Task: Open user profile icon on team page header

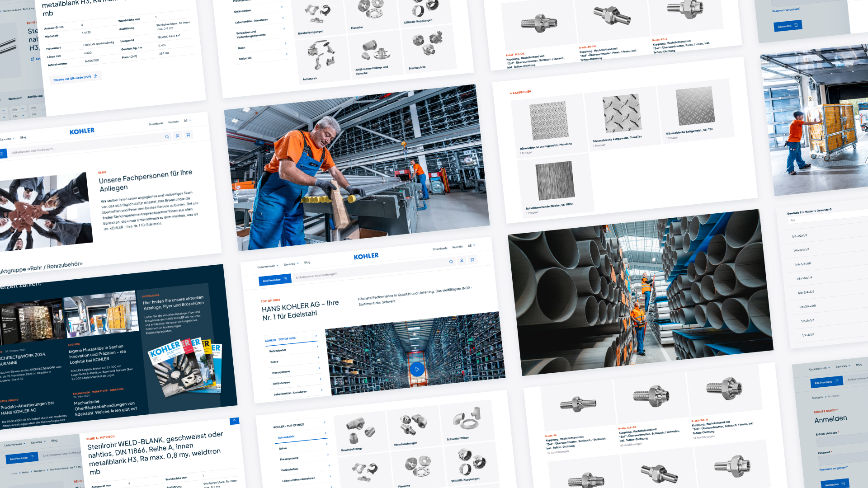Action: coord(178,136)
